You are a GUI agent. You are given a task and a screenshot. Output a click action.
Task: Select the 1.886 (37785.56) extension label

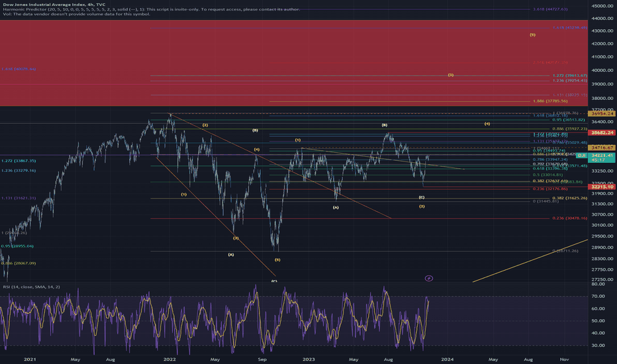pyautogui.click(x=550, y=101)
